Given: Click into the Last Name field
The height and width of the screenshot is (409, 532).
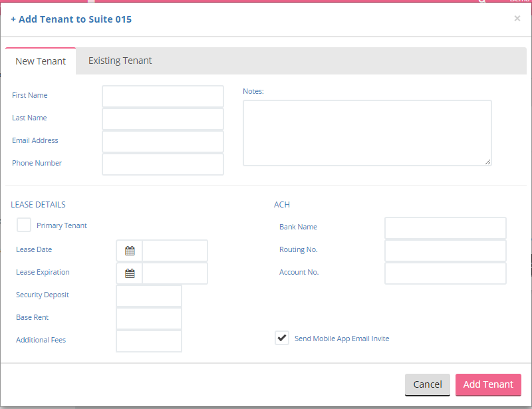Looking at the screenshot, I should coord(163,119).
